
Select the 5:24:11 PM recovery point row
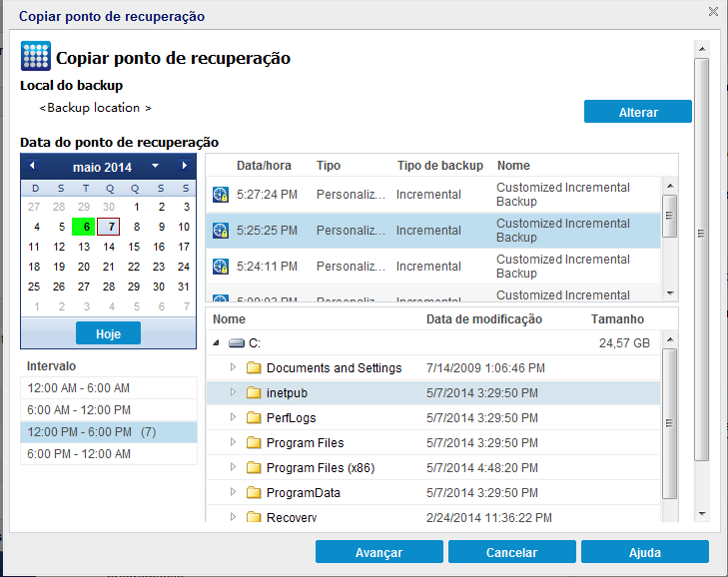(x=433, y=267)
